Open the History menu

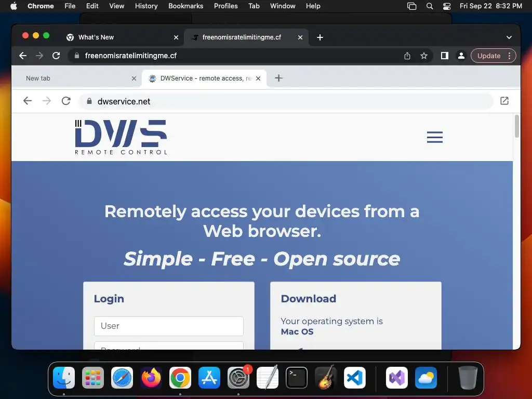click(x=146, y=6)
